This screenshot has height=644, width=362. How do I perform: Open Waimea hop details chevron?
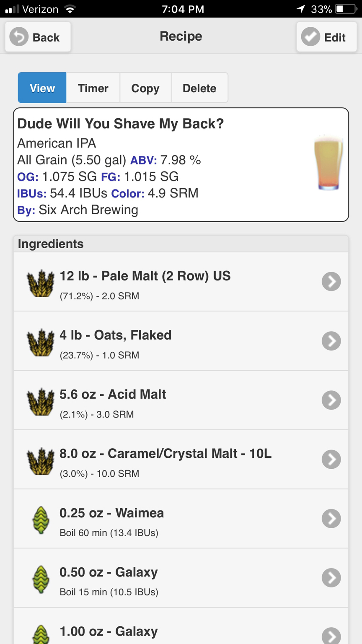click(x=331, y=519)
